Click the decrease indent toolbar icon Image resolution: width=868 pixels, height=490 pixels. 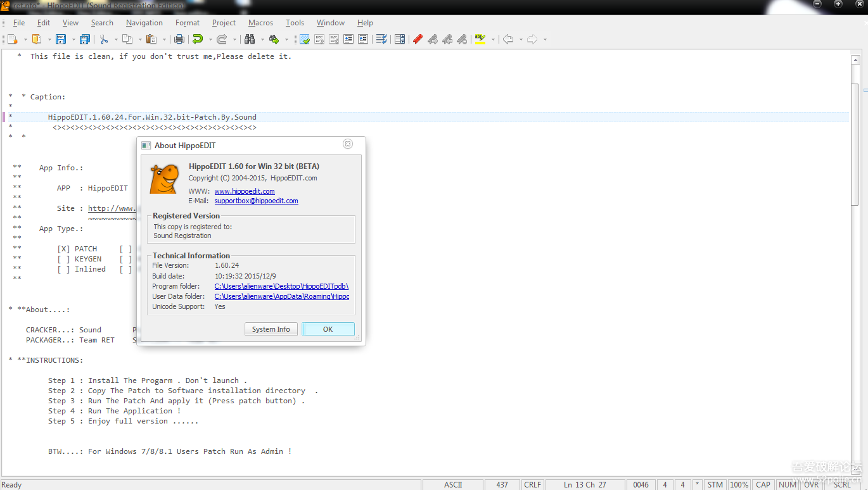(348, 39)
